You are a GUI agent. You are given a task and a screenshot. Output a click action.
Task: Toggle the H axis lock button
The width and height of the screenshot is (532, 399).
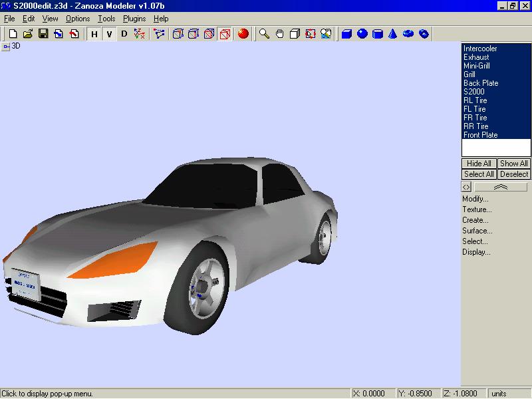(x=94, y=34)
